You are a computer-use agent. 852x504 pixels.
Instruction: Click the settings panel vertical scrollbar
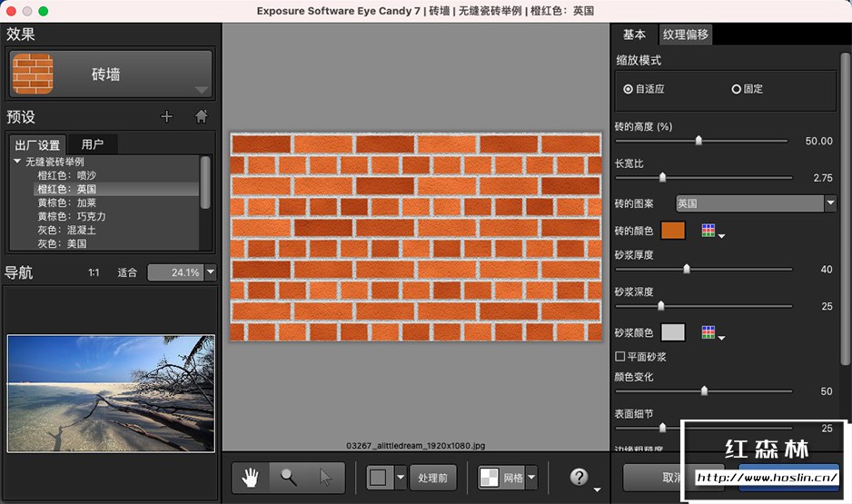pyautogui.click(x=845, y=209)
